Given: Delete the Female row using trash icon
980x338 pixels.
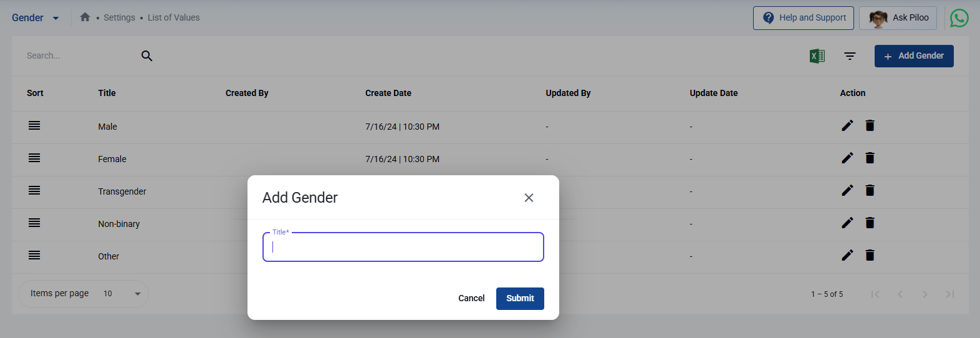Looking at the screenshot, I should click(x=870, y=158).
